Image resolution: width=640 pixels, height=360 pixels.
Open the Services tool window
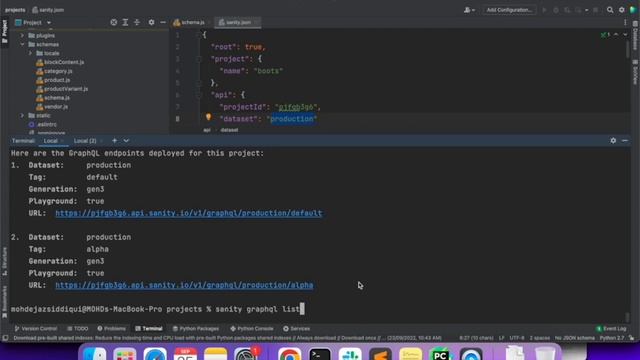coord(297,329)
